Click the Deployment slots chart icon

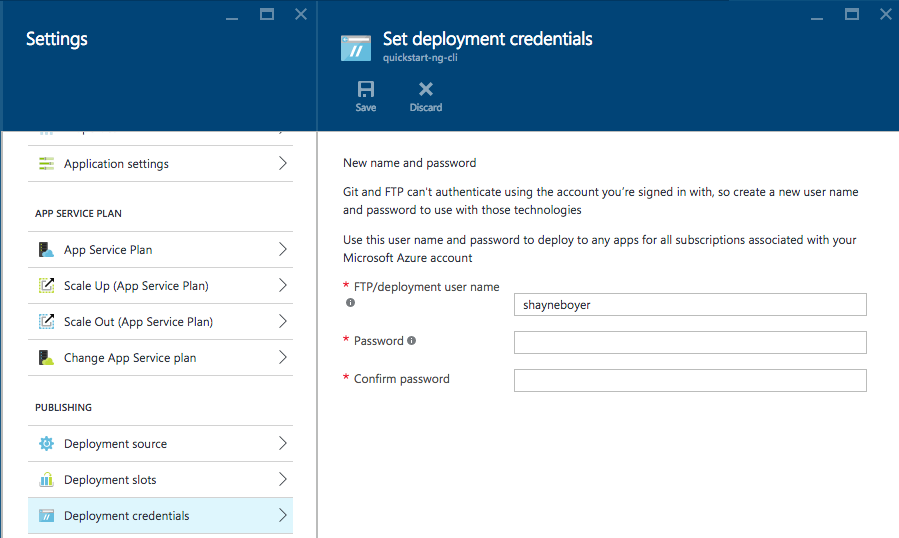coord(46,479)
